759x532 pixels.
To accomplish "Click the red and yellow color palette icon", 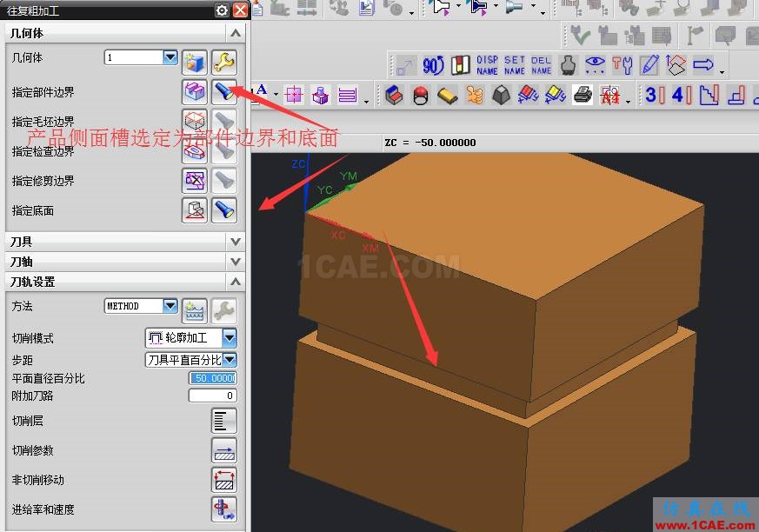I will click(460, 65).
